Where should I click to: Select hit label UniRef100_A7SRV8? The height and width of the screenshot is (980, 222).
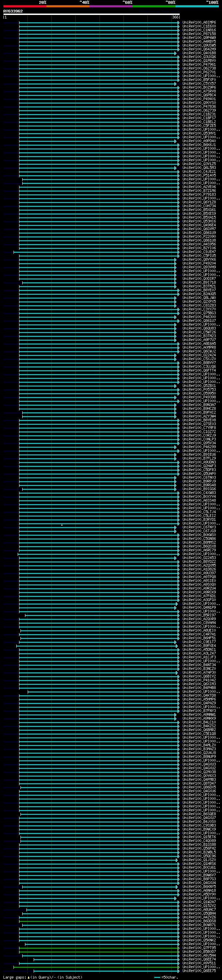click(199, 91)
